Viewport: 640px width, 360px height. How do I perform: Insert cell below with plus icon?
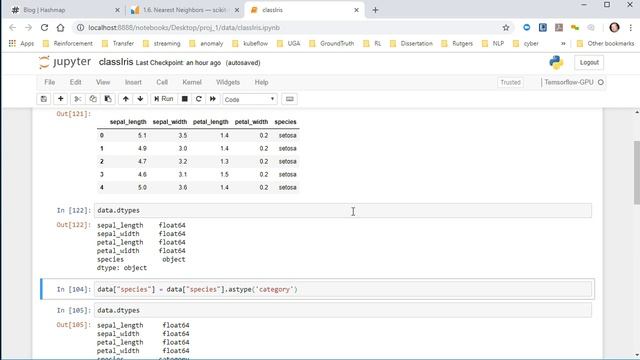click(x=60, y=99)
